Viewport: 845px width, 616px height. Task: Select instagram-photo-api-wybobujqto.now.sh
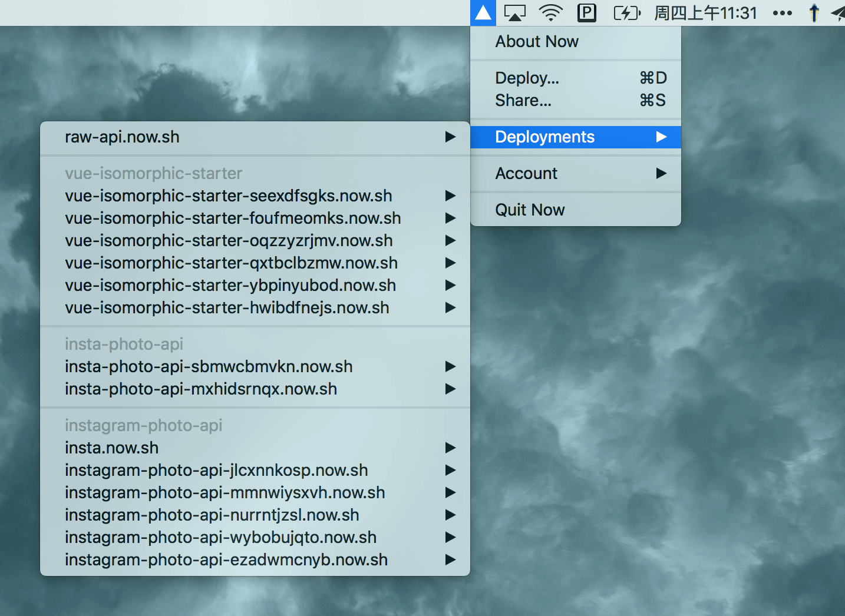pyautogui.click(x=255, y=538)
